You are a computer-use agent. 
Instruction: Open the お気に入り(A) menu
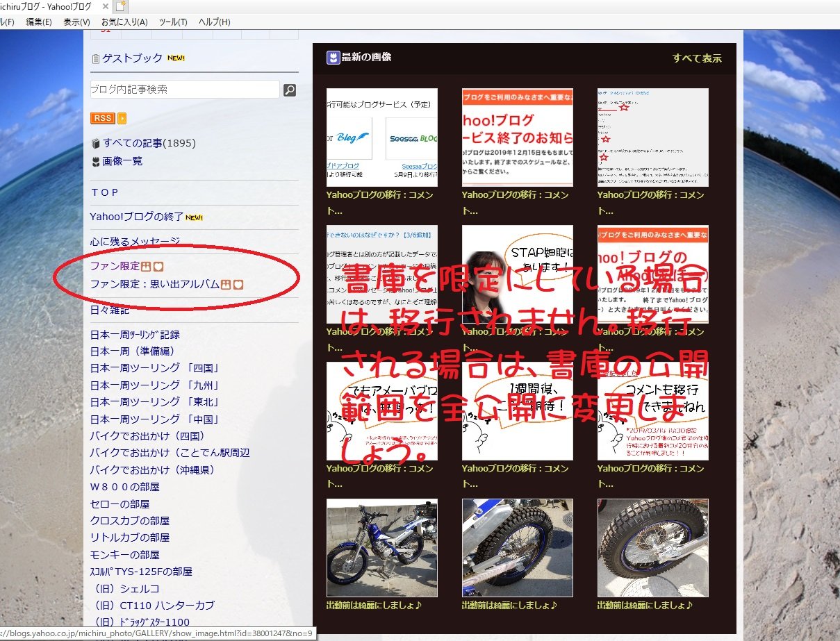(124, 22)
